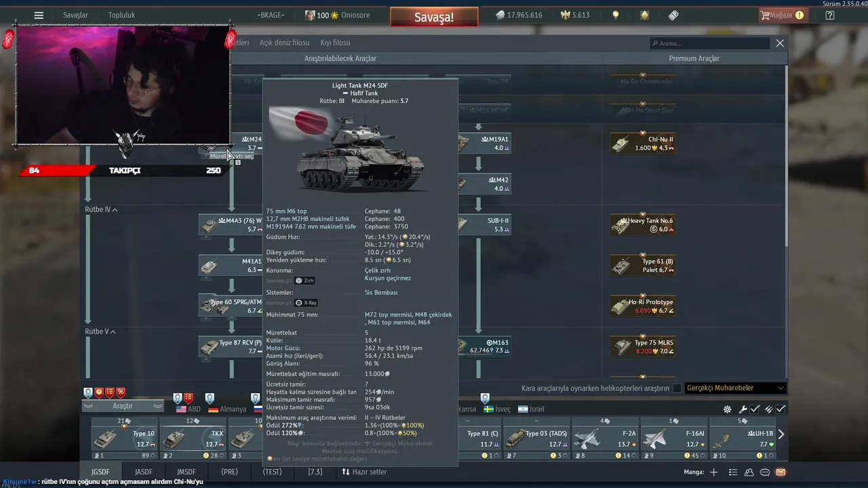Viewport: 868px width, 488px height.
Task: Close the research tree window
Action: (x=780, y=43)
